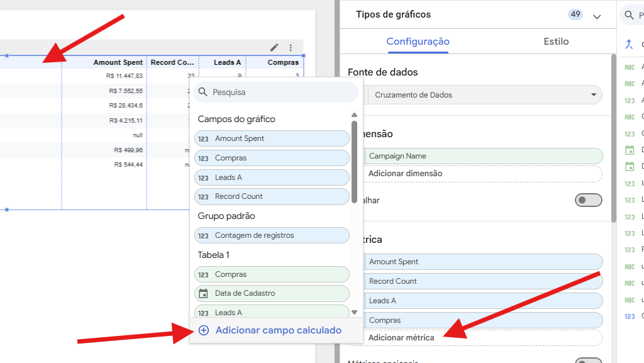Click Adicionar dimensão
Image resolution: width=644 pixels, height=363 pixels.
pyautogui.click(x=405, y=174)
